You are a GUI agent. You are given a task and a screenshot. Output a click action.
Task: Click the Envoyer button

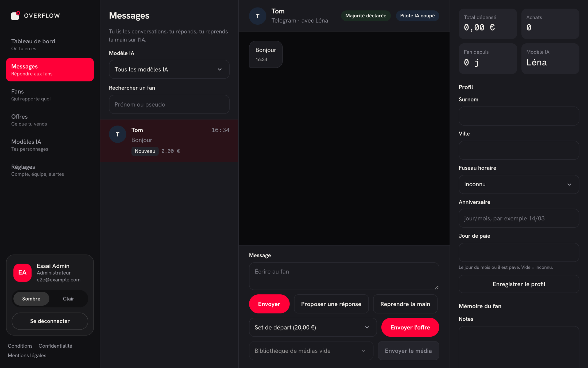click(269, 304)
